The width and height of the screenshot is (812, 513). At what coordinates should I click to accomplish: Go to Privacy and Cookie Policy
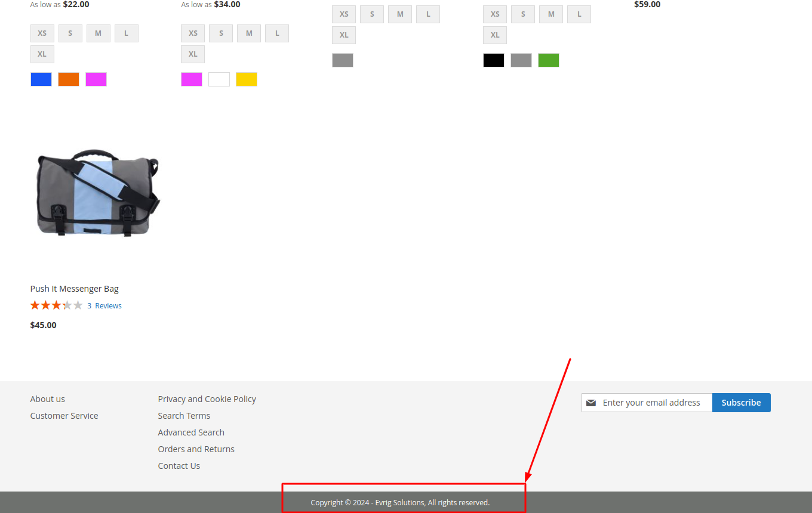(x=207, y=399)
